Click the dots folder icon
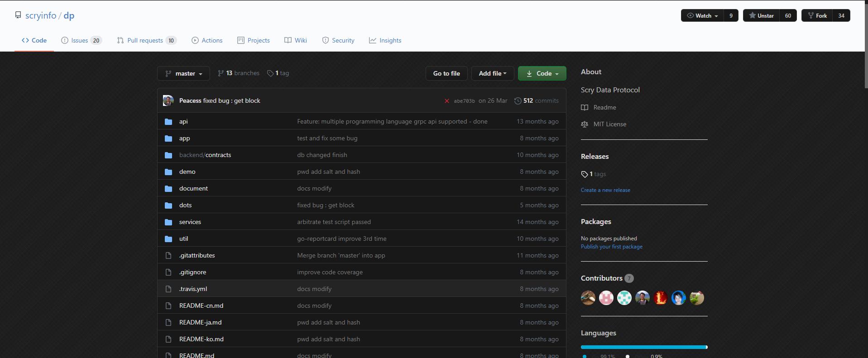868x358 pixels. [168, 205]
